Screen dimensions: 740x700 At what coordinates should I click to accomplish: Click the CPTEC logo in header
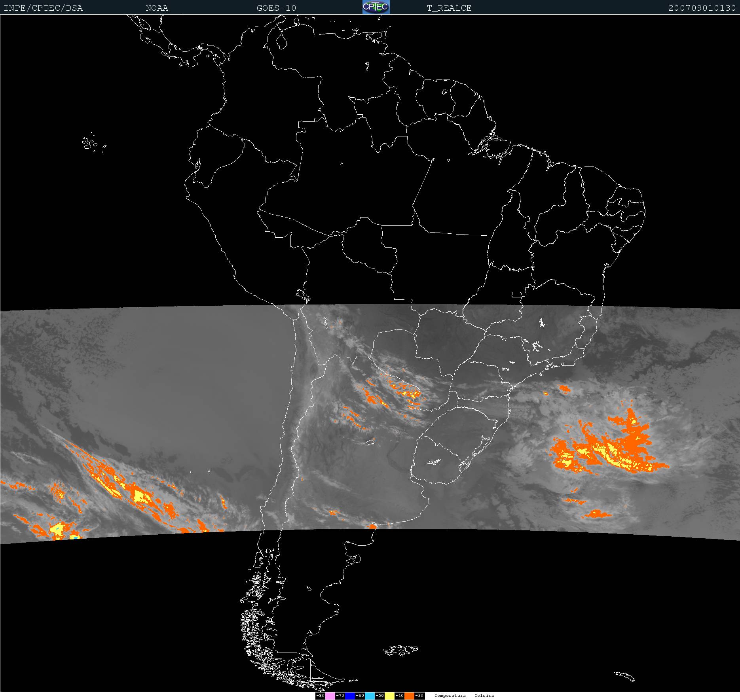376,7
